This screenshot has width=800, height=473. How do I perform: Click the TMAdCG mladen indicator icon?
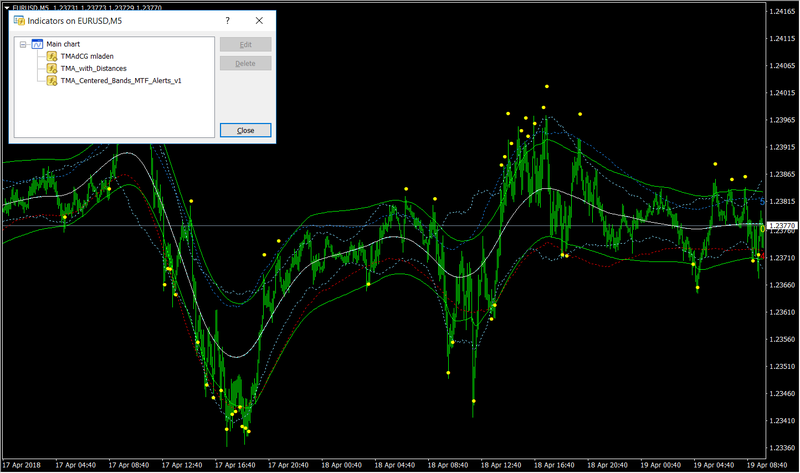[52, 56]
